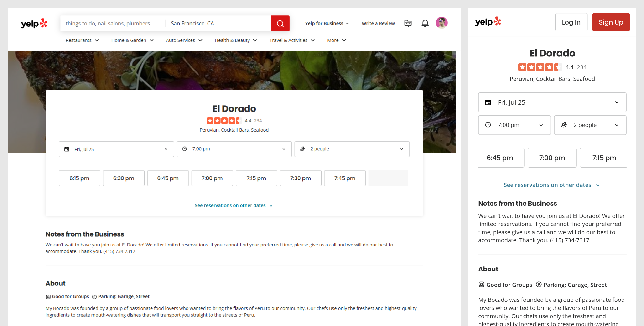Click Good for Groups icon in mobile About
This screenshot has height=326, width=644.
click(481, 285)
